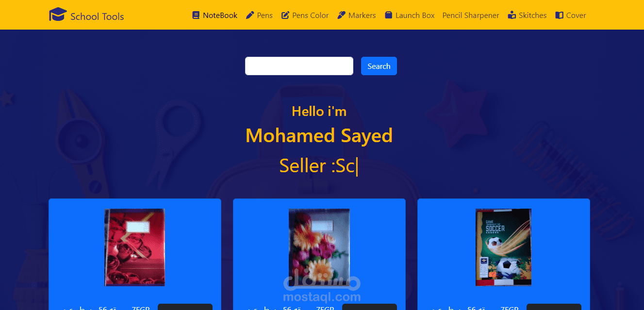Click the dark button on first product card
This screenshot has width=644, height=310.
tap(185, 307)
